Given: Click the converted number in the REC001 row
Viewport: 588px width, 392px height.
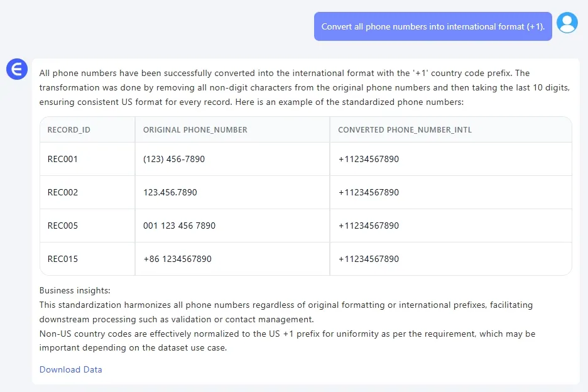Looking at the screenshot, I should tap(369, 159).
